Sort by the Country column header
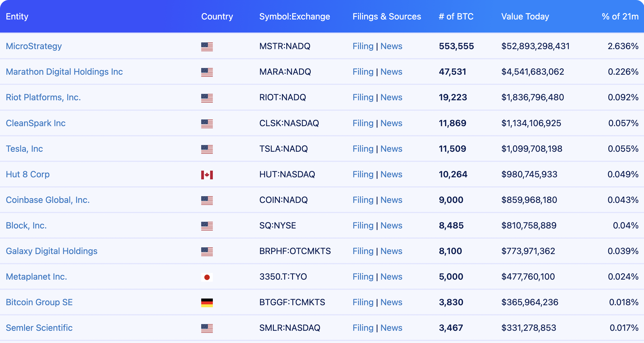Screen dimensions: 644x343 point(217,17)
